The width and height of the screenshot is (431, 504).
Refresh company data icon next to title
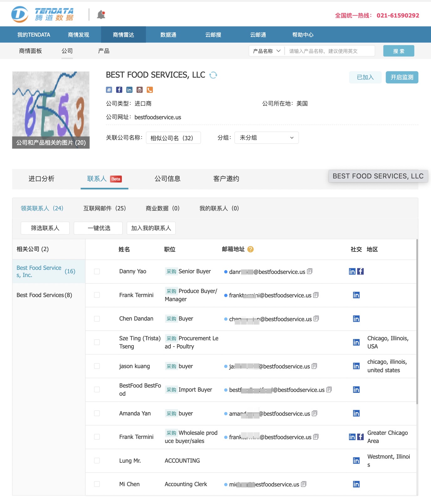click(x=213, y=75)
